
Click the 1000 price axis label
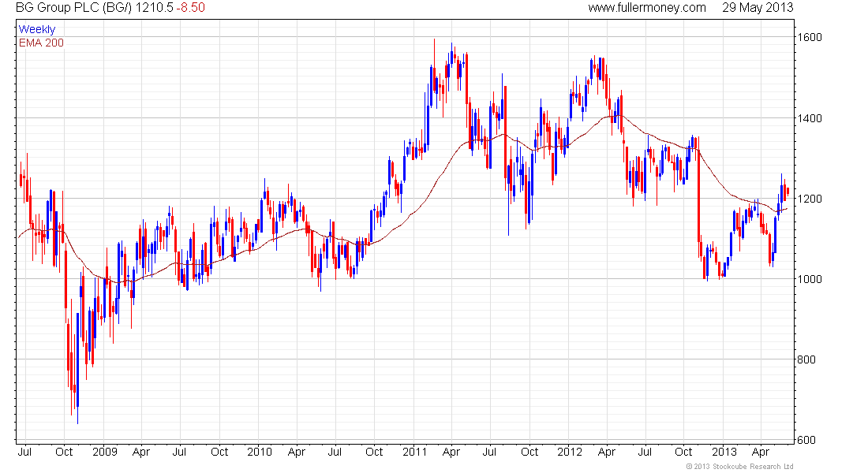point(810,279)
